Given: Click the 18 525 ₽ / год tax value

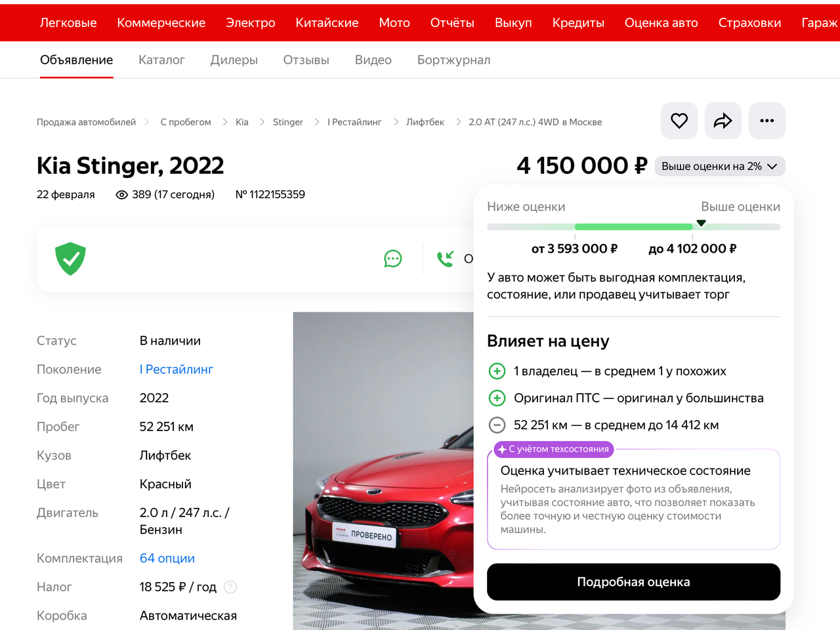Looking at the screenshot, I should [x=178, y=587].
